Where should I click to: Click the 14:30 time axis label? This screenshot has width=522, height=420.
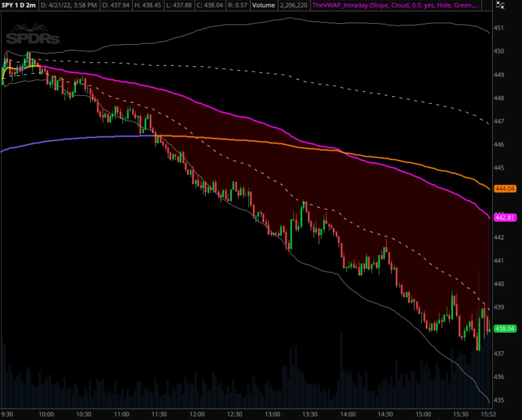pyautogui.click(x=385, y=414)
